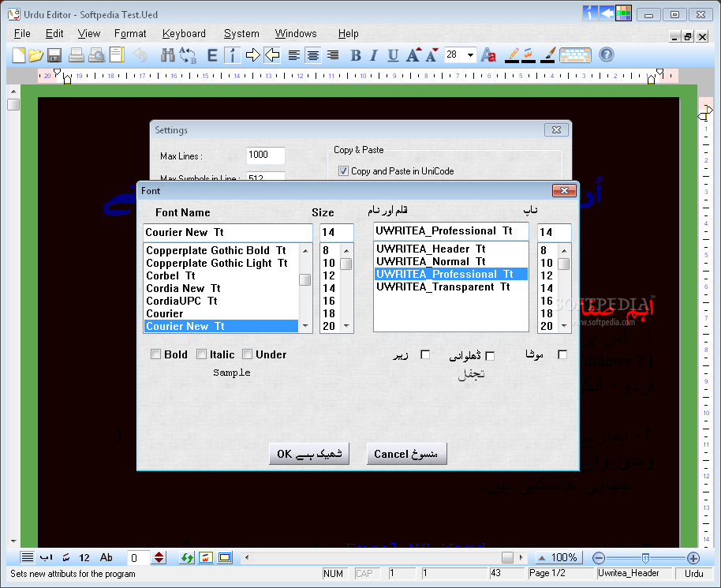Click the Replace A-to-B icon
Screen dimensions: 721x588
point(188,55)
